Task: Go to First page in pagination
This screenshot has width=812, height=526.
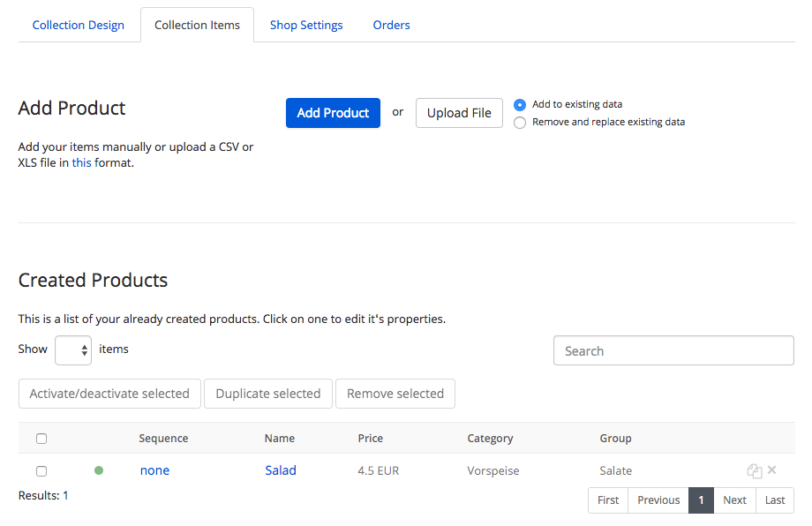Action: (608, 500)
